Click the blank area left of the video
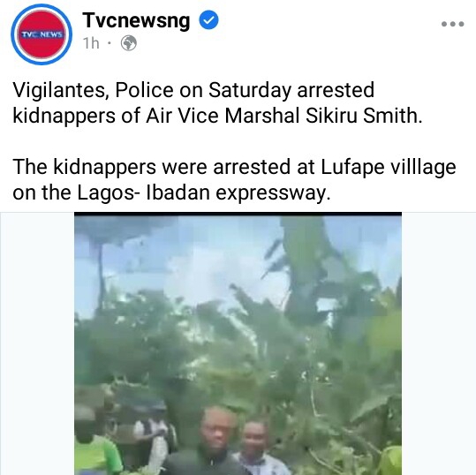 (x=37, y=343)
